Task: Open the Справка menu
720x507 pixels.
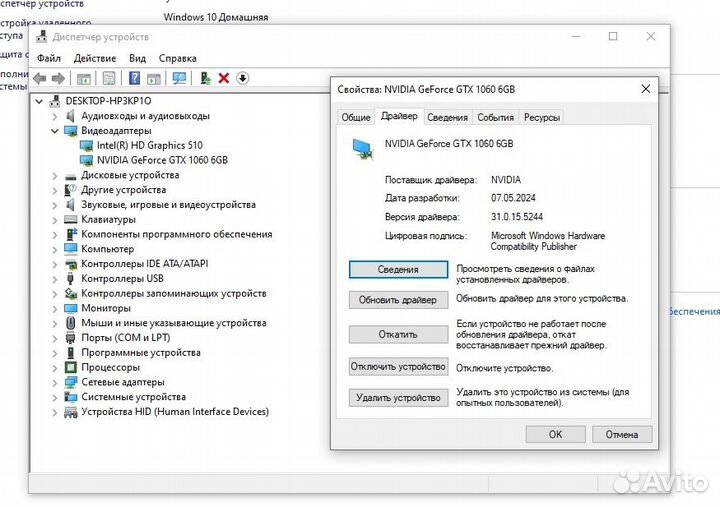Action: tap(178, 58)
